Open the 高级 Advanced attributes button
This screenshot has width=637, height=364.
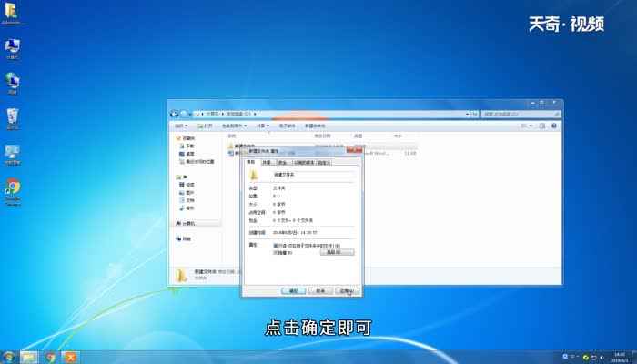pos(337,252)
